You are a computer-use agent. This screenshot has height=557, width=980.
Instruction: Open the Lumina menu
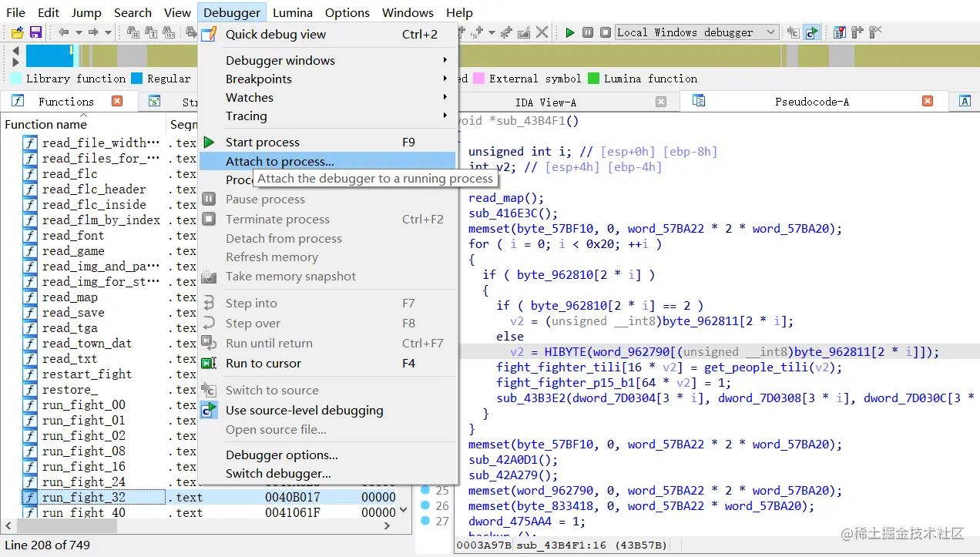pyautogui.click(x=292, y=12)
